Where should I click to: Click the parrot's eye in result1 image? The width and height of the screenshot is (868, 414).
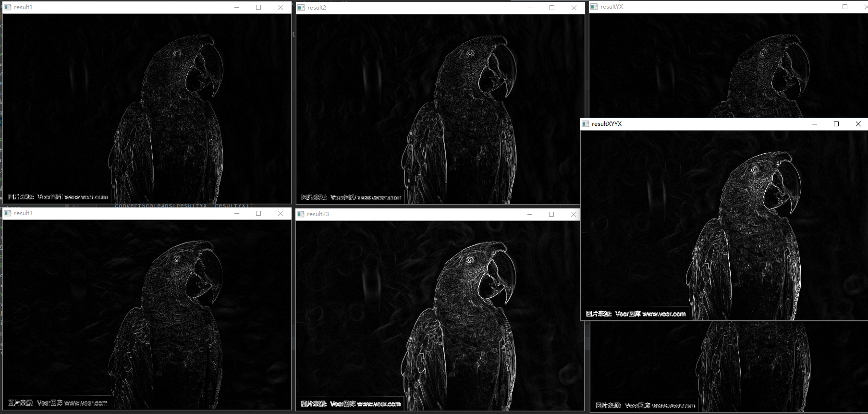point(177,53)
